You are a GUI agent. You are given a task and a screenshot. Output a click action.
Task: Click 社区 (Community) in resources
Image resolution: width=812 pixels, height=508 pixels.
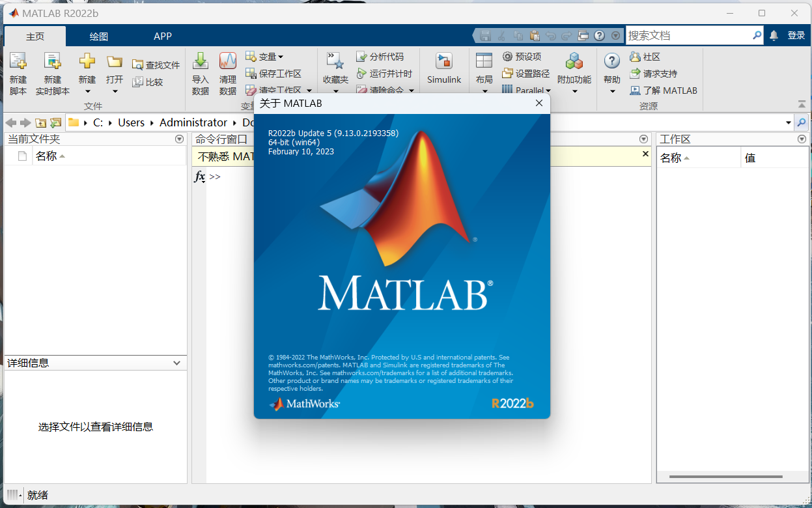tap(645, 57)
